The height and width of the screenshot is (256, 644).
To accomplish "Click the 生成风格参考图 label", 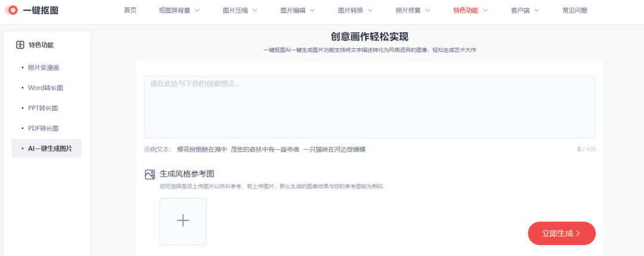I will [x=187, y=174].
